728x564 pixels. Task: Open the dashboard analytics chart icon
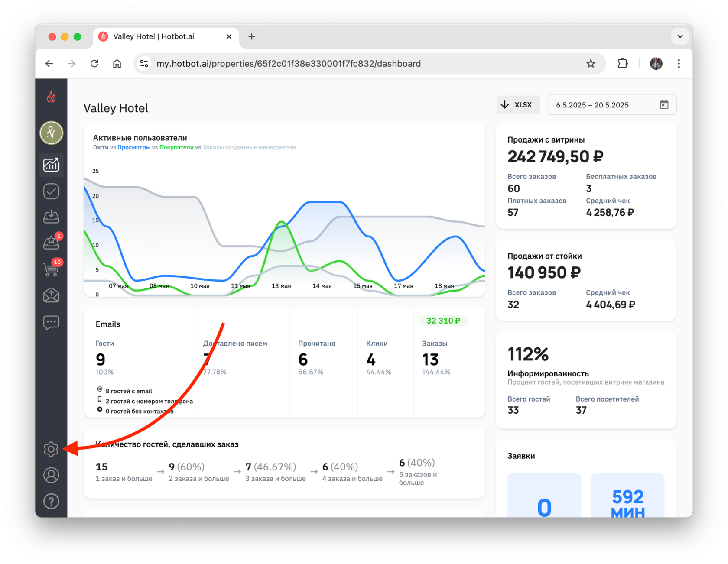51,165
